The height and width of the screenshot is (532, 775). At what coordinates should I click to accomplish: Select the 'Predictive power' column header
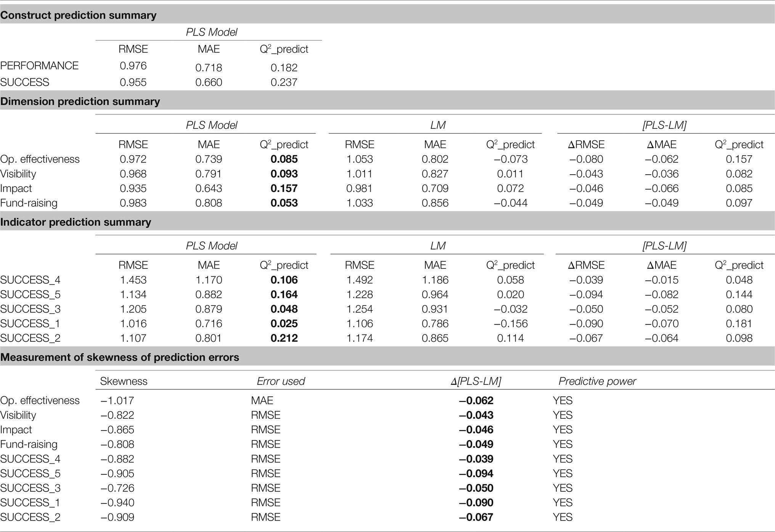click(597, 381)
